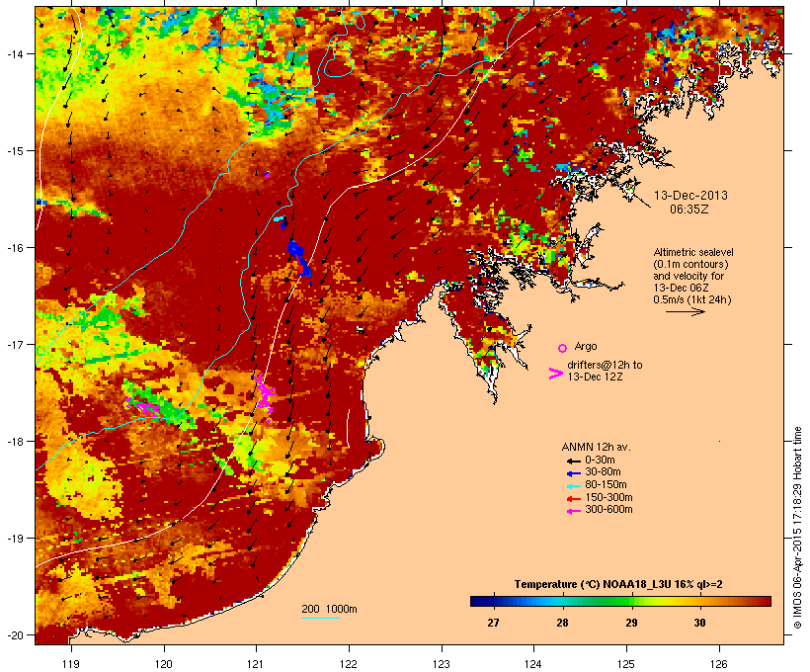Screen dimensions: 810x672
Task: Click the 150-300m depth label
Action: click(x=608, y=497)
